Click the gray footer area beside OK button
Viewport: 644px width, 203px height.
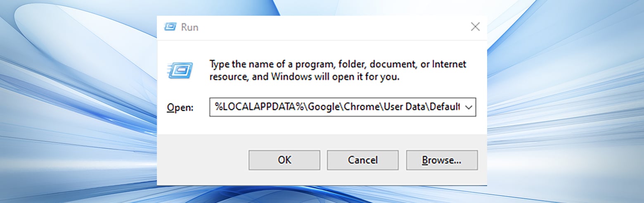202,160
